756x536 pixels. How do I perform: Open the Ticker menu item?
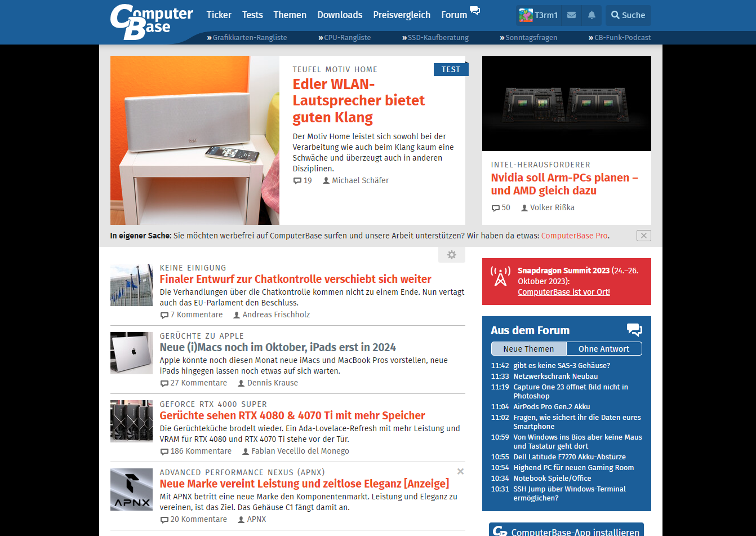[x=219, y=15]
